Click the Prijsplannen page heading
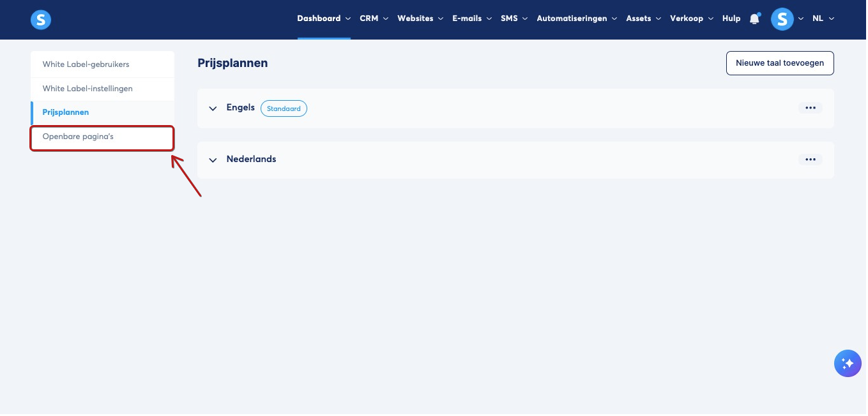The height and width of the screenshot is (416, 868). pos(232,63)
